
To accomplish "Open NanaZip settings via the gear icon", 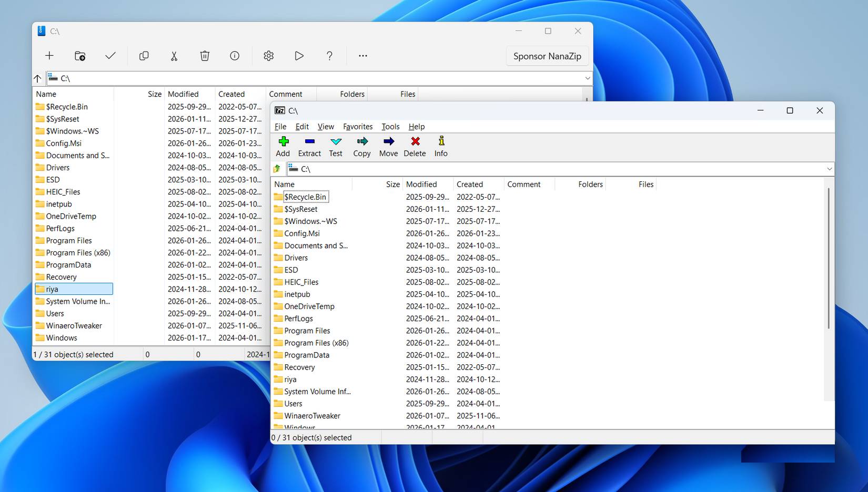I will tap(268, 56).
